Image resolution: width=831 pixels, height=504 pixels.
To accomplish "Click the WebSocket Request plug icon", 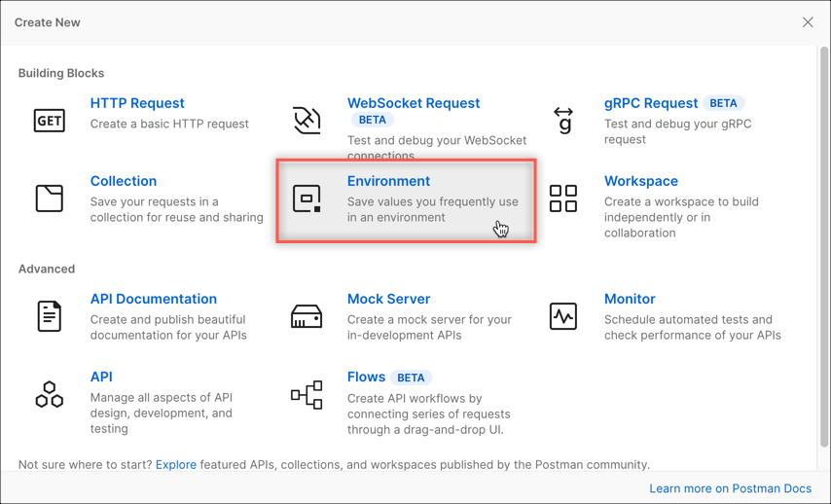I will tap(307, 120).
